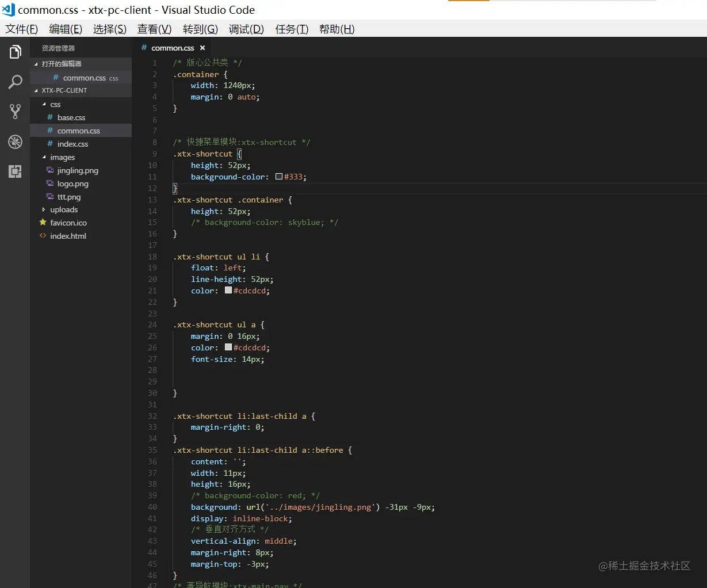Open the 查看(V) menu
The height and width of the screenshot is (588, 707).
pyautogui.click(x=154, y=29)
